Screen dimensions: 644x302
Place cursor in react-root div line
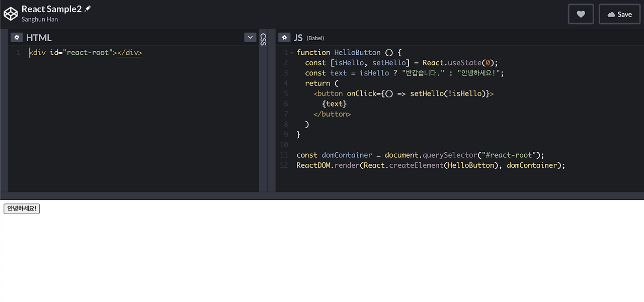86,52
